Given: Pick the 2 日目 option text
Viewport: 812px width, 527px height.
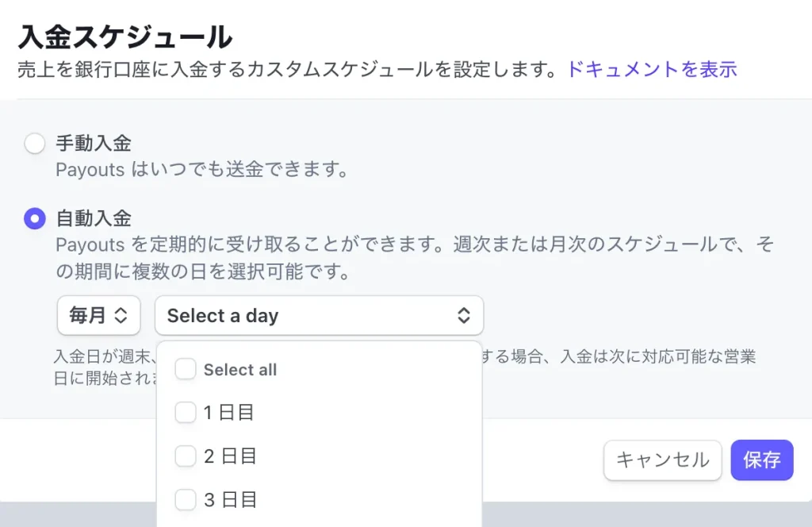Looking at the screenshot, I should [x=230, y=456].
